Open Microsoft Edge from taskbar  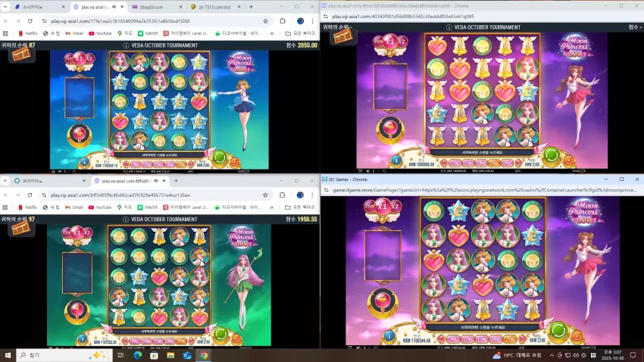click(137, 355)
